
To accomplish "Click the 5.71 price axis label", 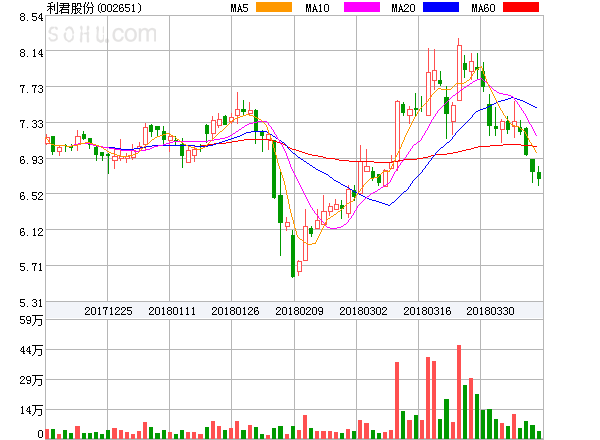I will [x=31, y=267].
